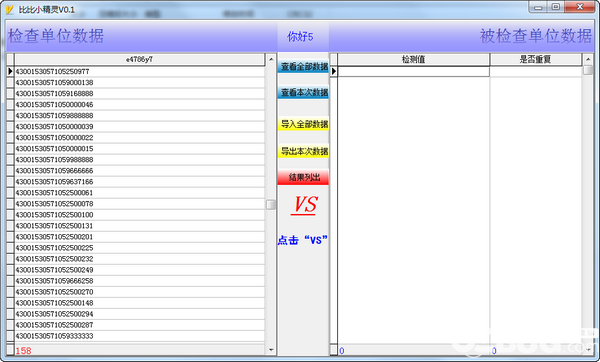Viewport: 600px width, 362px height.
Task: Select the row marker beside 430015305710525097​7
Action: [10, 72]
